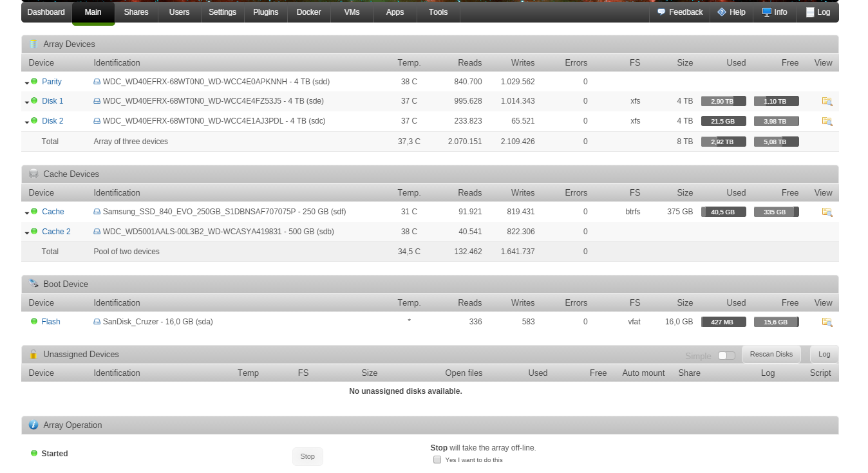Click drive icon beside Samsung SSD identification

click(97, 212)
